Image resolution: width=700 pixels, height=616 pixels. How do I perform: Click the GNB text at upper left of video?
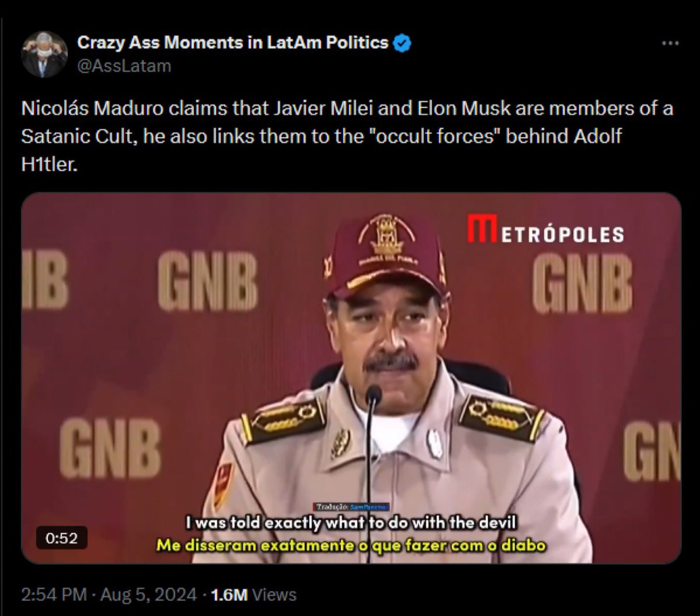[207, 282]
